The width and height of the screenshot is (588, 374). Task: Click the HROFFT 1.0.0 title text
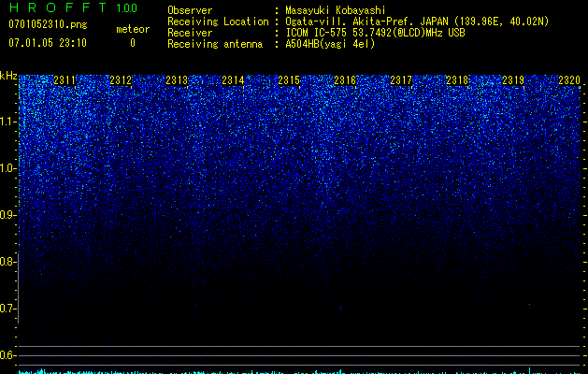(x=74, y=7)
